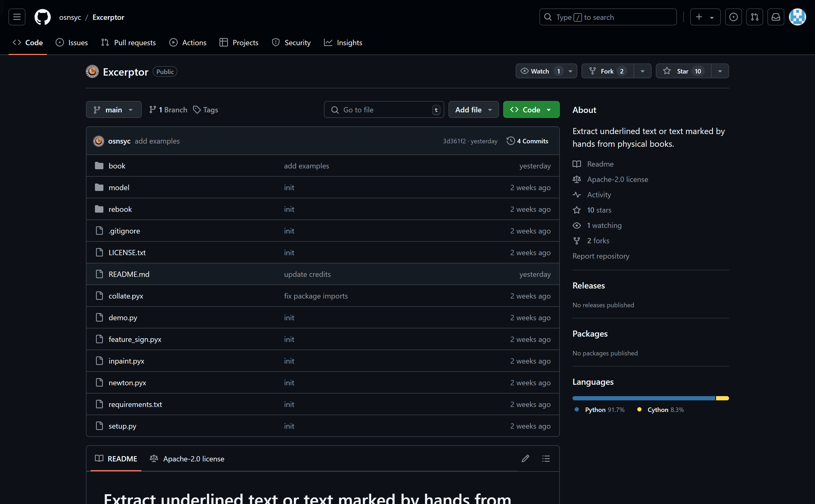Click the Activity pulse icon
This screenshot has width=815, height=504.
(x=577, y=195)
